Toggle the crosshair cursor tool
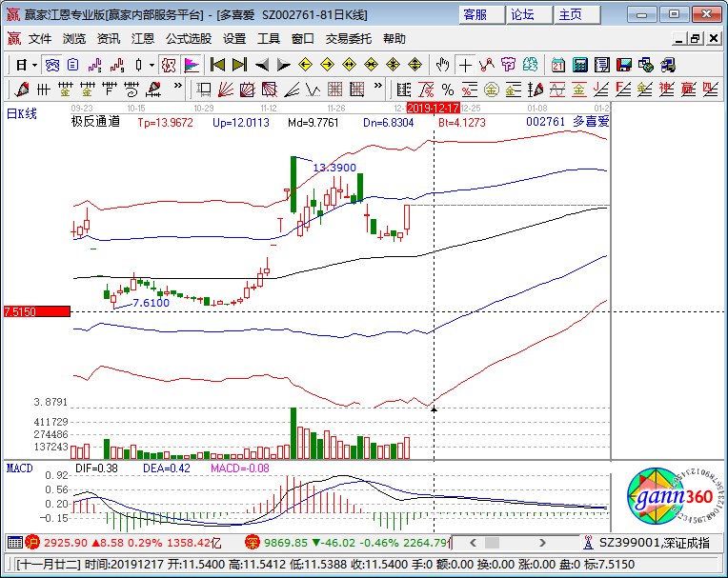Image resolution: width=728 pixels, height=578 pixels. tap(465, 65)
